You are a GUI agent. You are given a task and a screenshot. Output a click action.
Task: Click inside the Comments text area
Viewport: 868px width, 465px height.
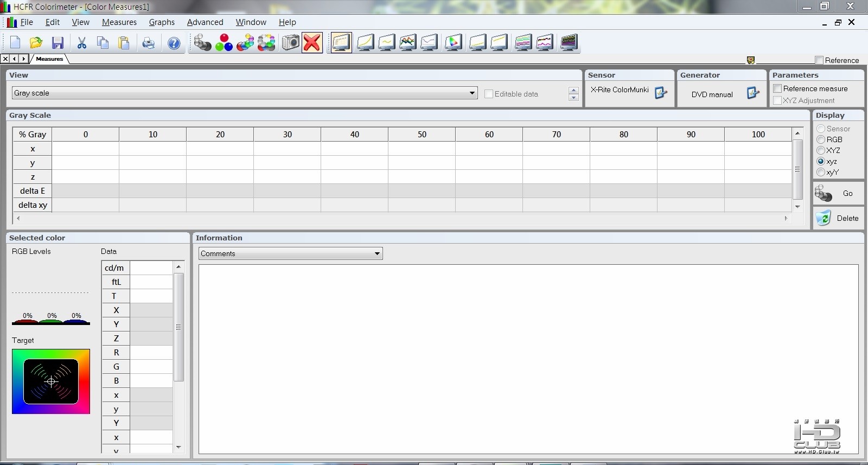tap(528, 359)
